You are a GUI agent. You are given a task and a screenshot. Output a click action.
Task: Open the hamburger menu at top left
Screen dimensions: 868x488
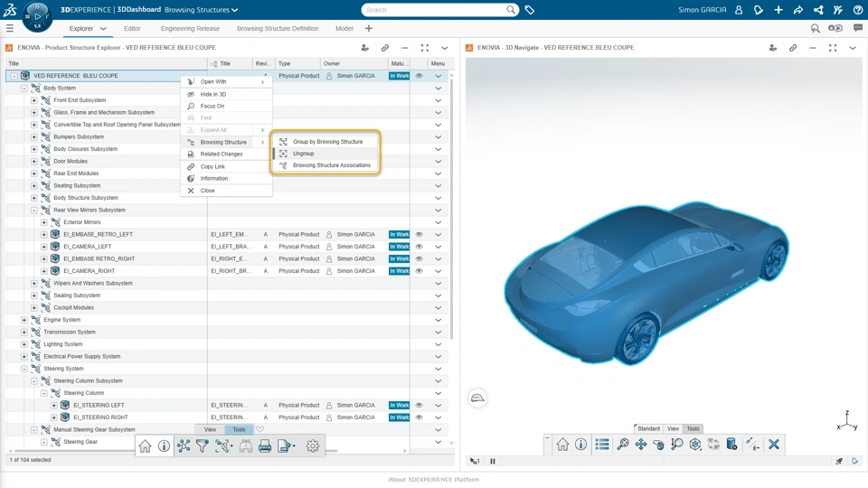[9, 28]
